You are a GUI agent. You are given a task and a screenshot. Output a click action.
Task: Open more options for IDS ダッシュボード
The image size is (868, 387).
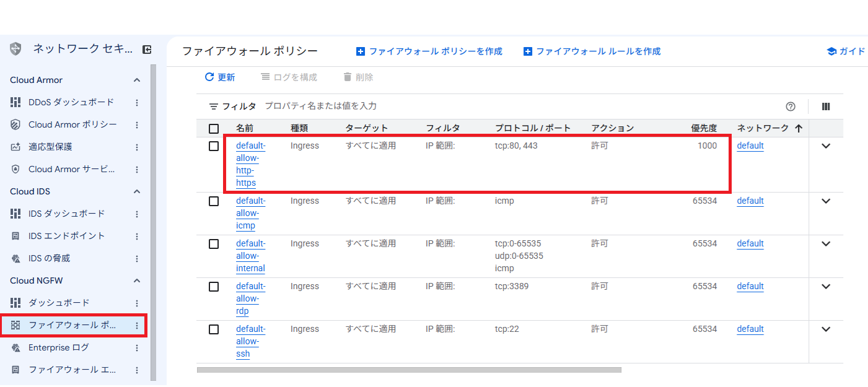click(137, 214)
